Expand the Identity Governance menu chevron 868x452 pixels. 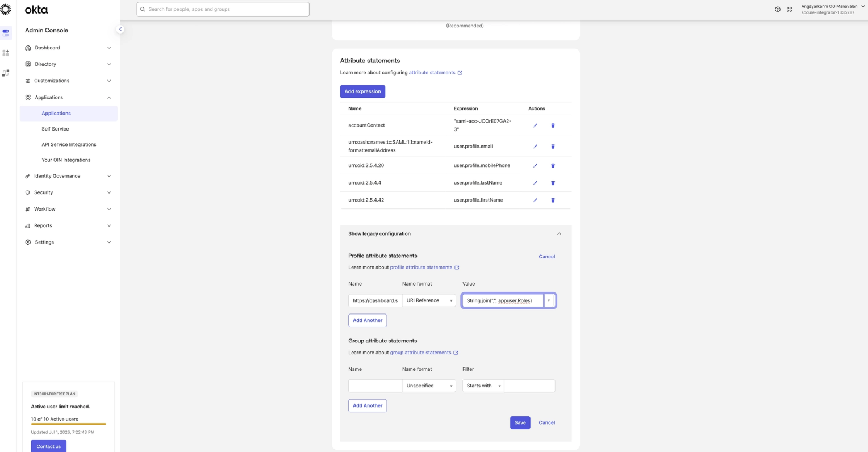pyautogui.click(x=109, y=176)
